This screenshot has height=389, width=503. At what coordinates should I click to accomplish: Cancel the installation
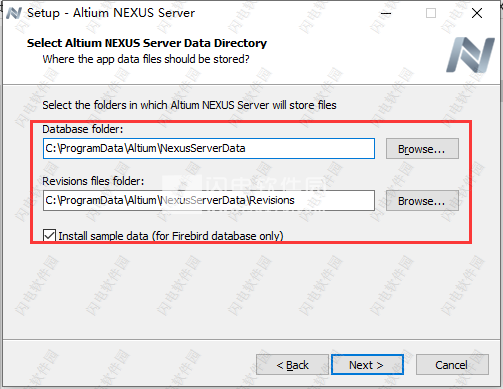(x=452, y=365)
